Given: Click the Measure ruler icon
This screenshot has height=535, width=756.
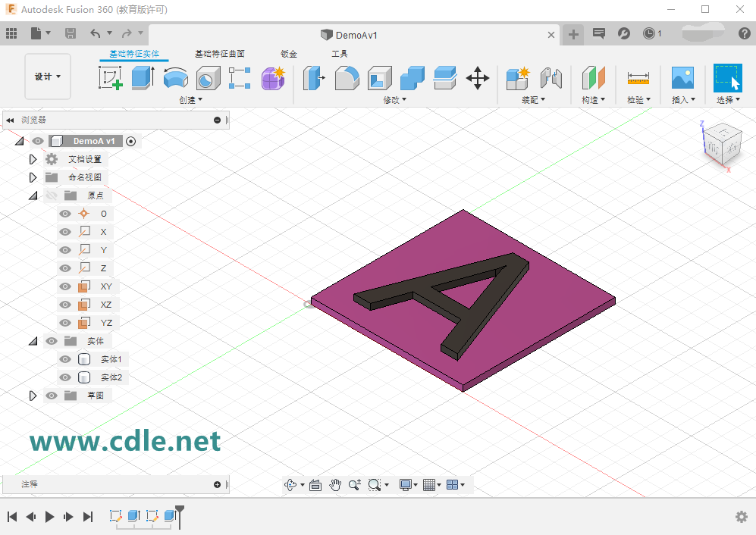Looking at the screenshot, I should tap(638, 78).
